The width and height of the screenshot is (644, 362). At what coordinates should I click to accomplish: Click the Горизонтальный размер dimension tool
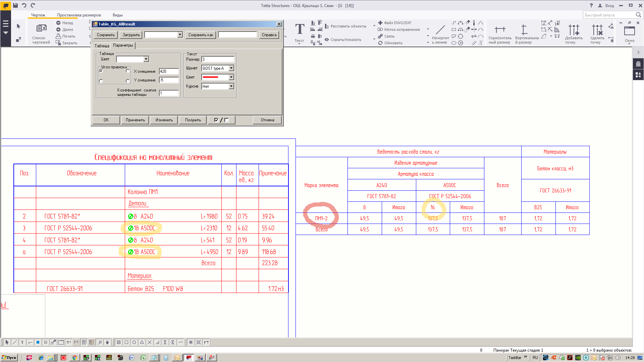coord(500,30)
